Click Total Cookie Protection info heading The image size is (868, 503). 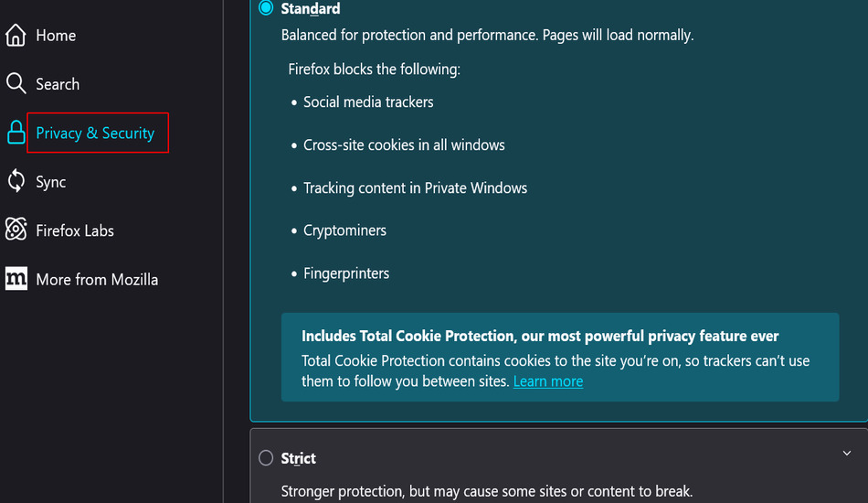tap(540, 336)
